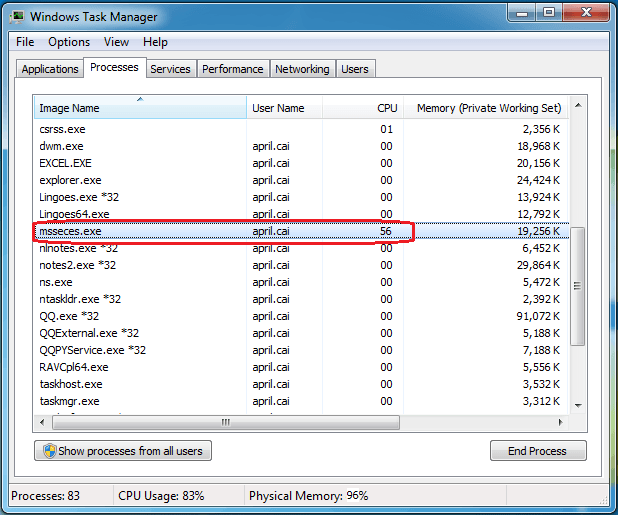Open the Performance tab
The width and height of the screenshot is (618, 515).
[x=233, y=69]
